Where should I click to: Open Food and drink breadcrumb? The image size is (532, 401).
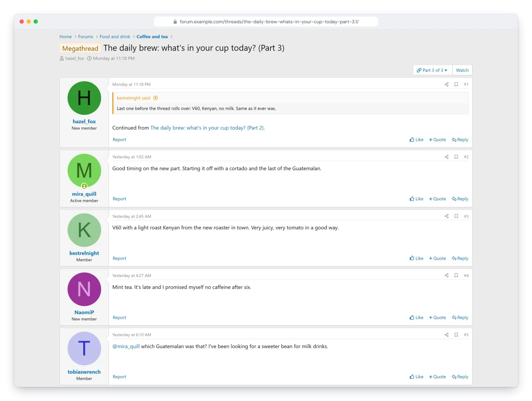pyautogui.click(x=115, y=37)
